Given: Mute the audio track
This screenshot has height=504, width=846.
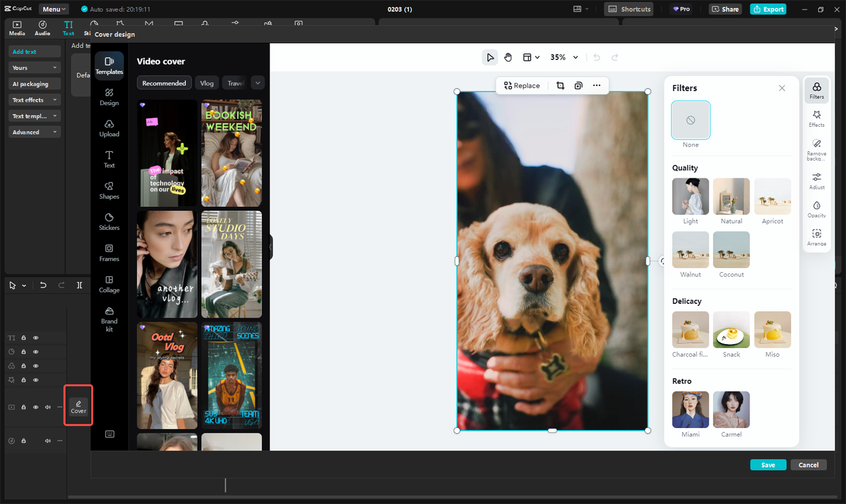Looking at the screenshot, I should click(x=47, y=441).
